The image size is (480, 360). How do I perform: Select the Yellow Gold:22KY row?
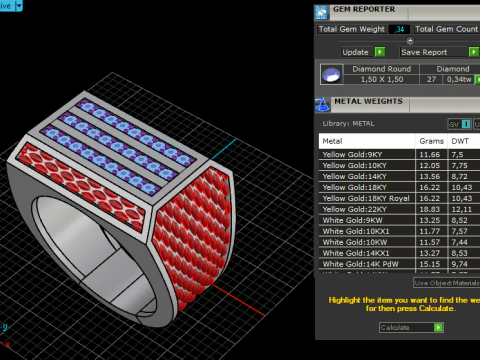point(399,209)
